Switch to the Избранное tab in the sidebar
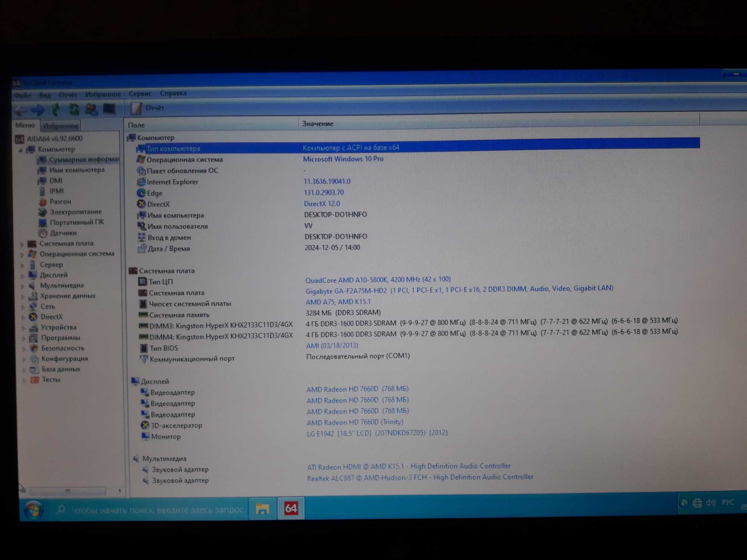 click(61, 126)
